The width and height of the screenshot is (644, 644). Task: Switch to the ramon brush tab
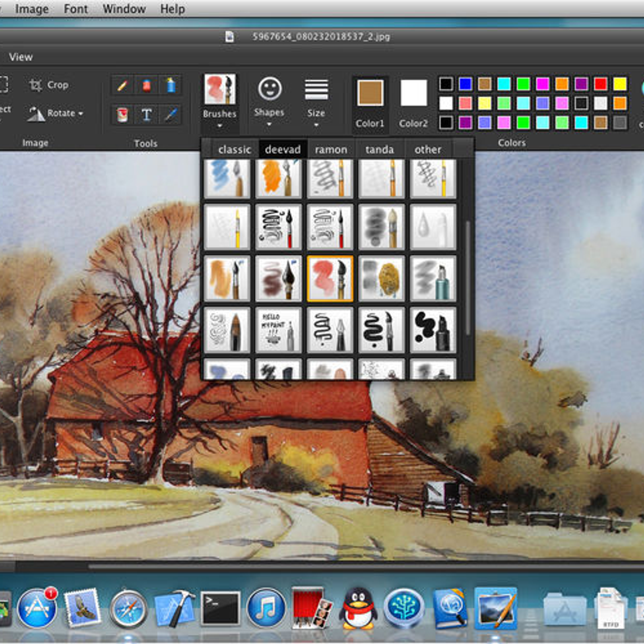pyautogui.click(x=331, y=150)
